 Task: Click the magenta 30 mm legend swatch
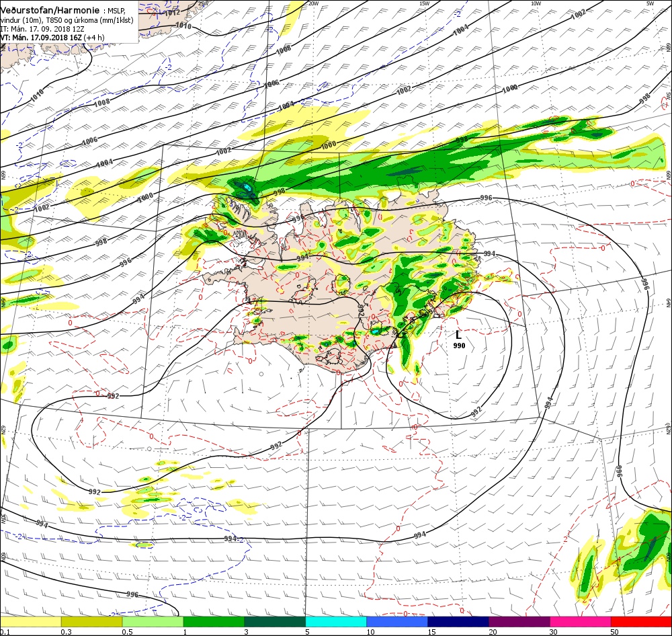point(581,622)
